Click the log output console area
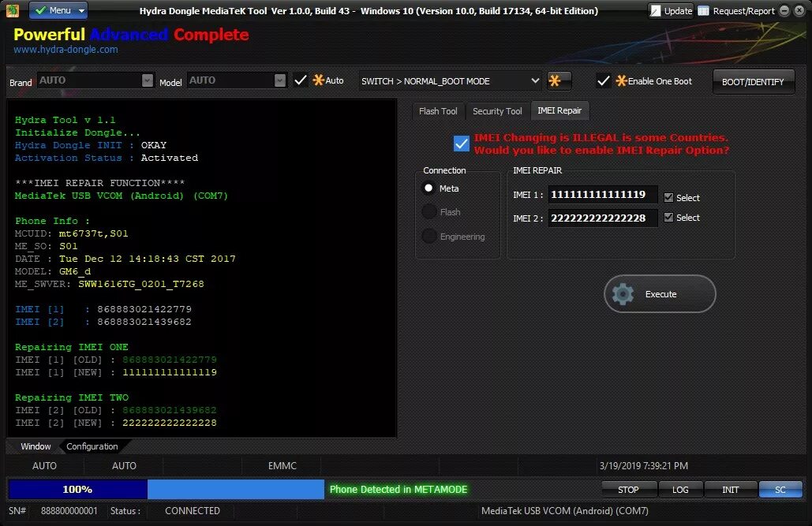 (x=202, y=268)
